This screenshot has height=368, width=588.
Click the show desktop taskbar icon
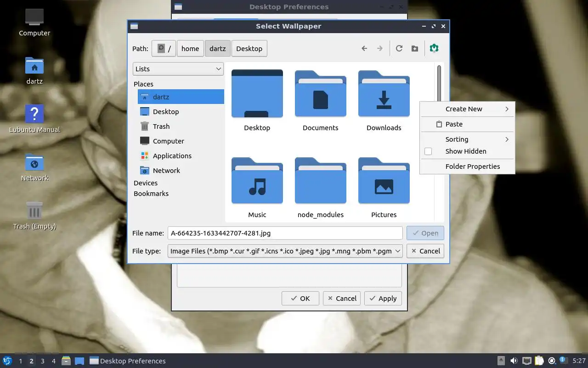coord(79,361)
